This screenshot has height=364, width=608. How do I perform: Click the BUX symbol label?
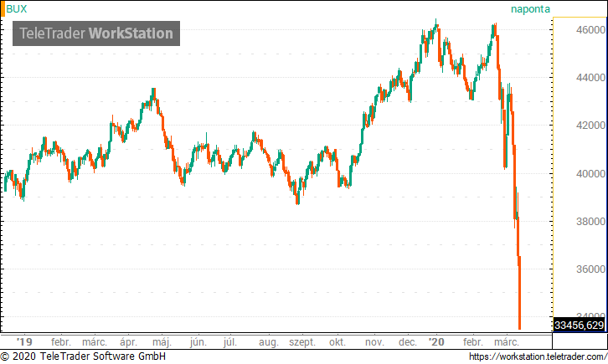pos(16,9)
